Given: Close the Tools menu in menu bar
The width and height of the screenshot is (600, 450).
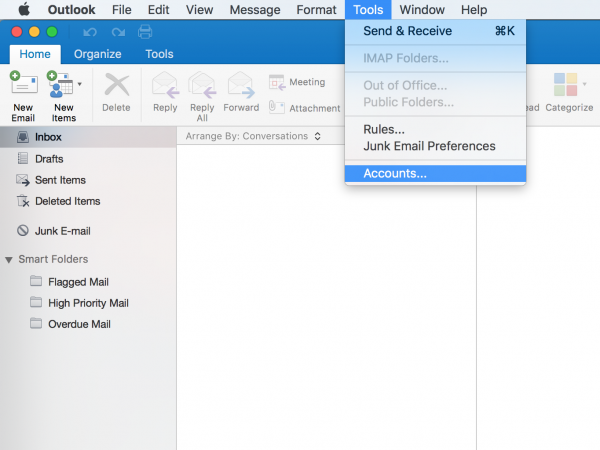Looking at the screenshot, I should (368, 10).
